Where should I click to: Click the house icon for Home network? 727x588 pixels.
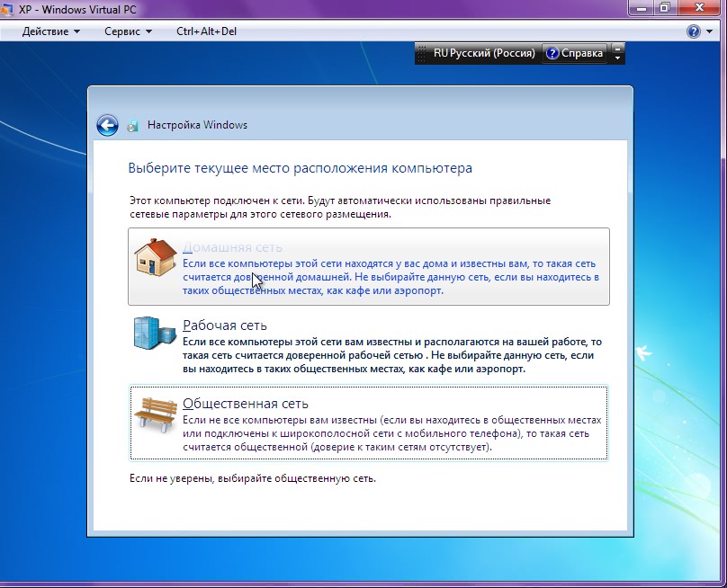(x=156, y=257)
